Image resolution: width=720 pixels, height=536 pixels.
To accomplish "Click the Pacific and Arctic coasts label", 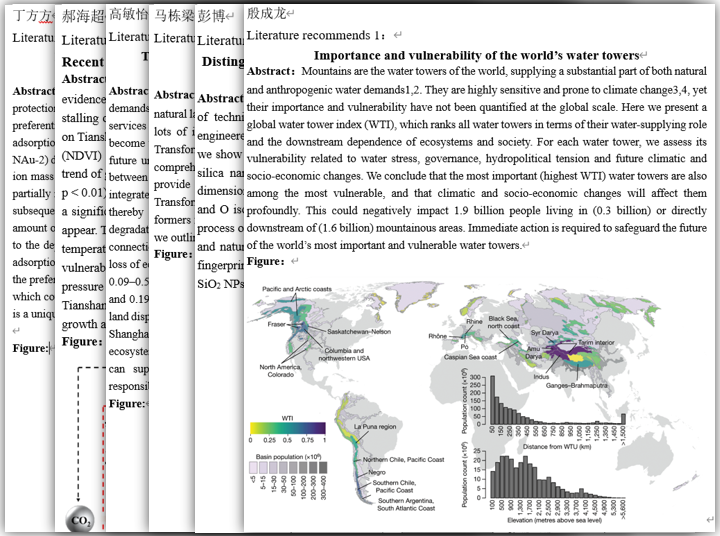I will pos(298,290).
